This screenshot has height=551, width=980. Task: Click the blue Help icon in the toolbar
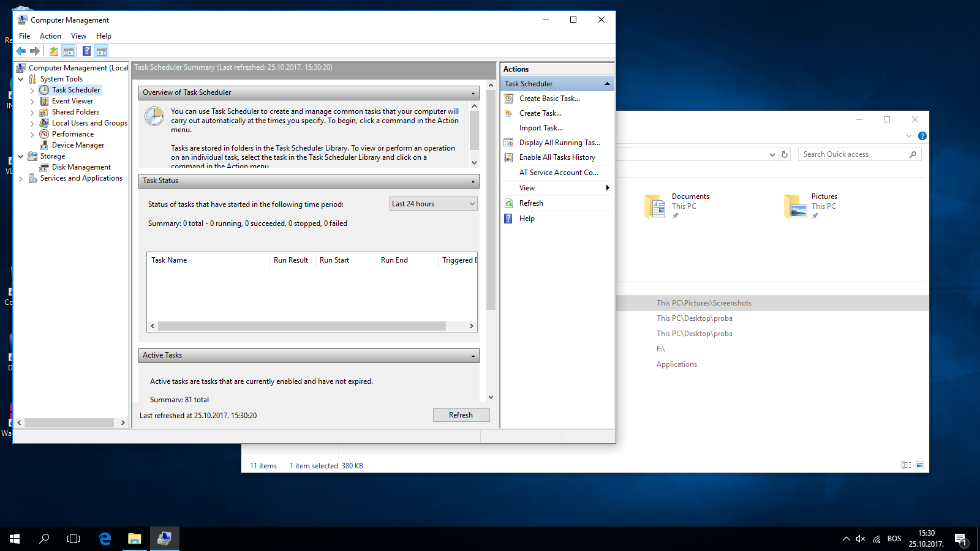tap(87, 51)
